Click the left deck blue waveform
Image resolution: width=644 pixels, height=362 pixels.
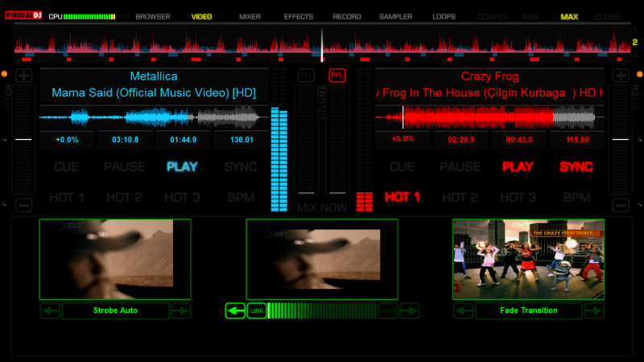[x=154, y=117]
